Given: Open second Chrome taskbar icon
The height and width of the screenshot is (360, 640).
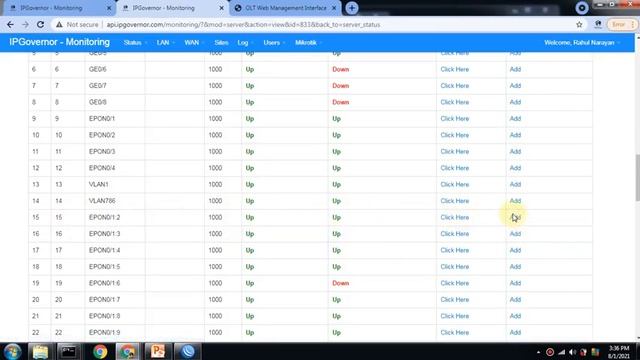Looking at the screenshot, I should (x=127, y=351).
